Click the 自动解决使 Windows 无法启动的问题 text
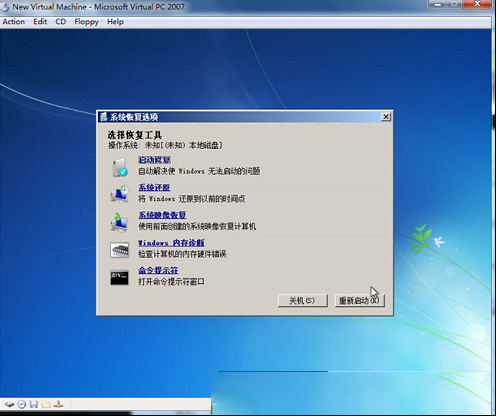Image resolution: width=496 pixels, height=416 pixels. (x=199, y=171)
